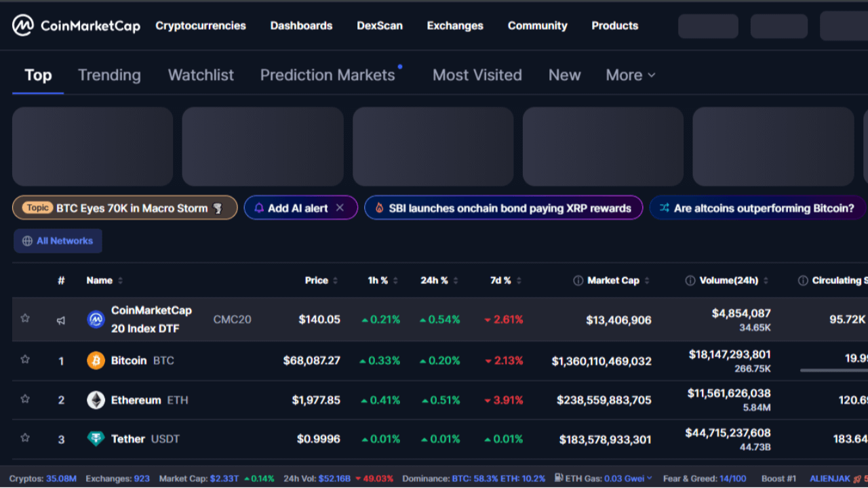Screen dimensions: 868x488
Task: Sort table by 7d % column
Action: pos(506,281)
